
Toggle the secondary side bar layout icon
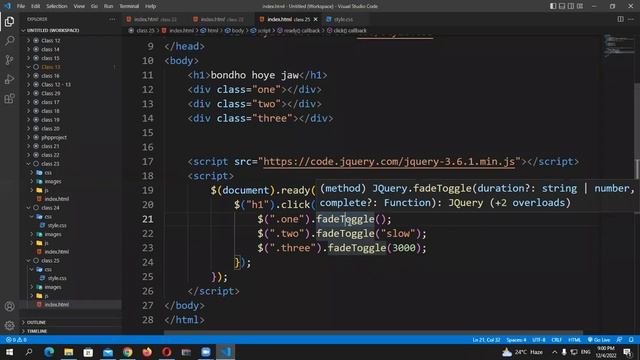tap(571, 6)
